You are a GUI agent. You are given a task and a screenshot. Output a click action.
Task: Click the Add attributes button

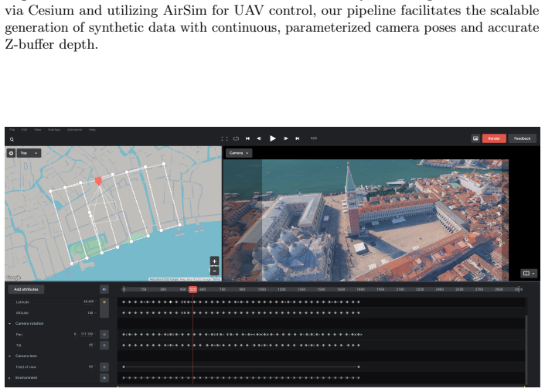26,289
